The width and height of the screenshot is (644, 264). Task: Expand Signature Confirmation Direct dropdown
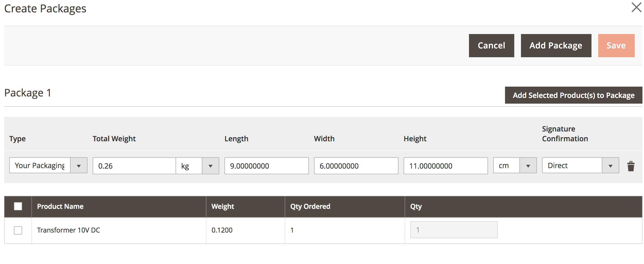pos(580,166)
